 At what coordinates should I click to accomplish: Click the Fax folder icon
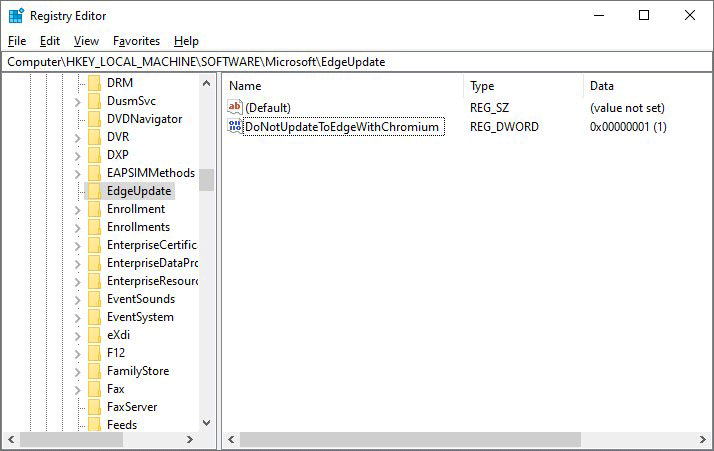pos(94,389)
